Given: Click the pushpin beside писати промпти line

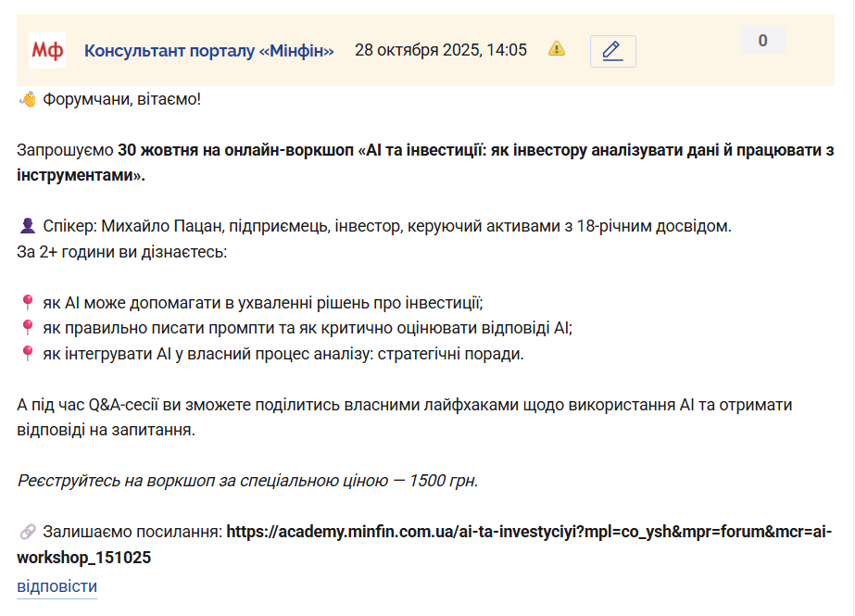Looking at the screenshot, I should pos(27,328).
